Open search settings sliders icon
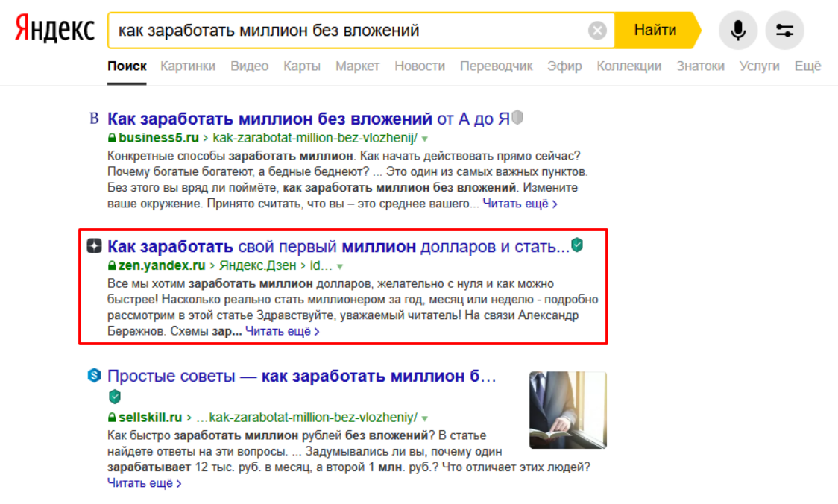The image size is (838, 504). (x=784, y=31)
